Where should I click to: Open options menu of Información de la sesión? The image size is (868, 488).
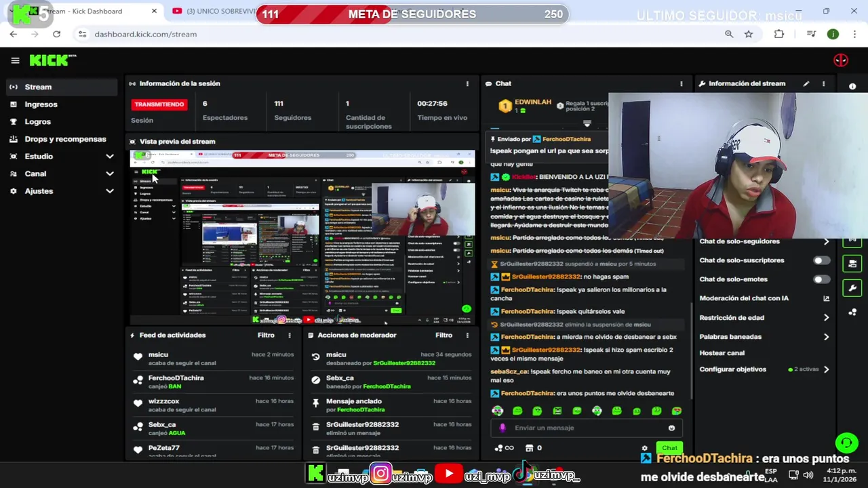coord(467,83)
